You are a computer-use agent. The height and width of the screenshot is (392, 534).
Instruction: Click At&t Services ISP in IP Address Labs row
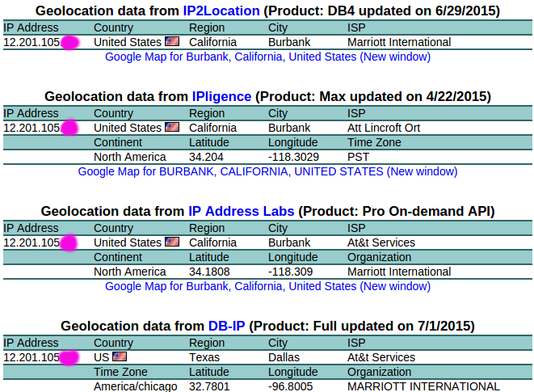(x=381, y=242)
